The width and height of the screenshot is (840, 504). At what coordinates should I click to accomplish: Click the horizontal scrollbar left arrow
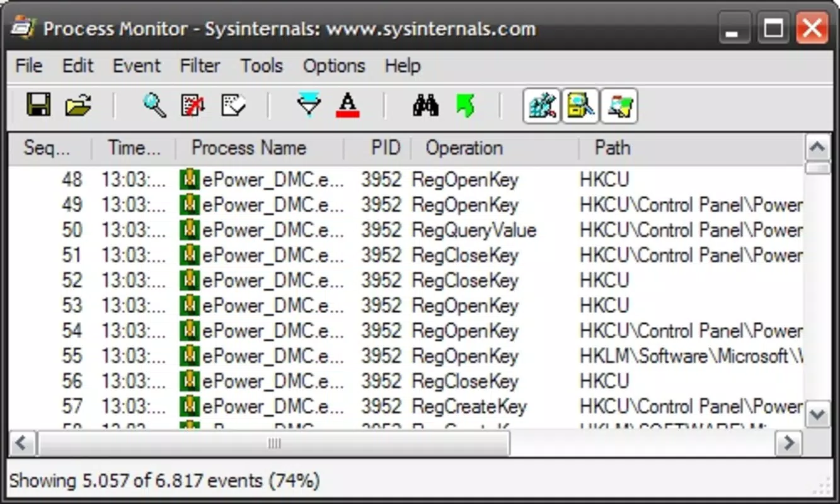(x=22, y=443)
